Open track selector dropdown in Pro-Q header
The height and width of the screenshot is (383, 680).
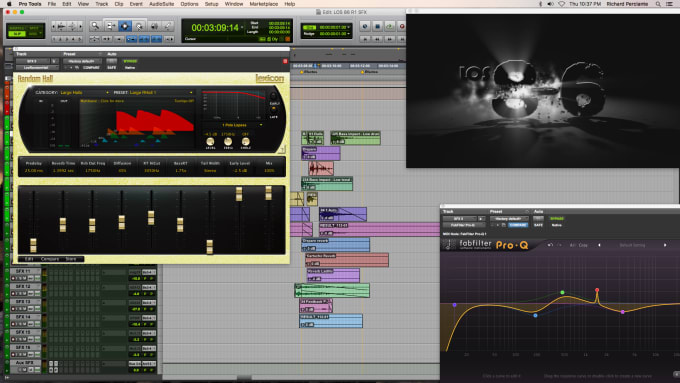point(459,219)
